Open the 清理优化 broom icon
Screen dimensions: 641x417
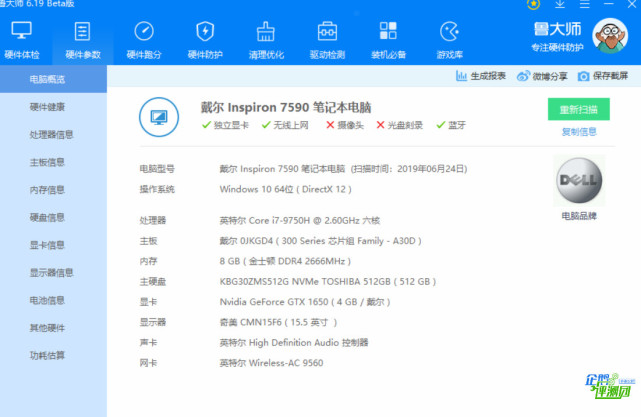[x=266, y=31]
